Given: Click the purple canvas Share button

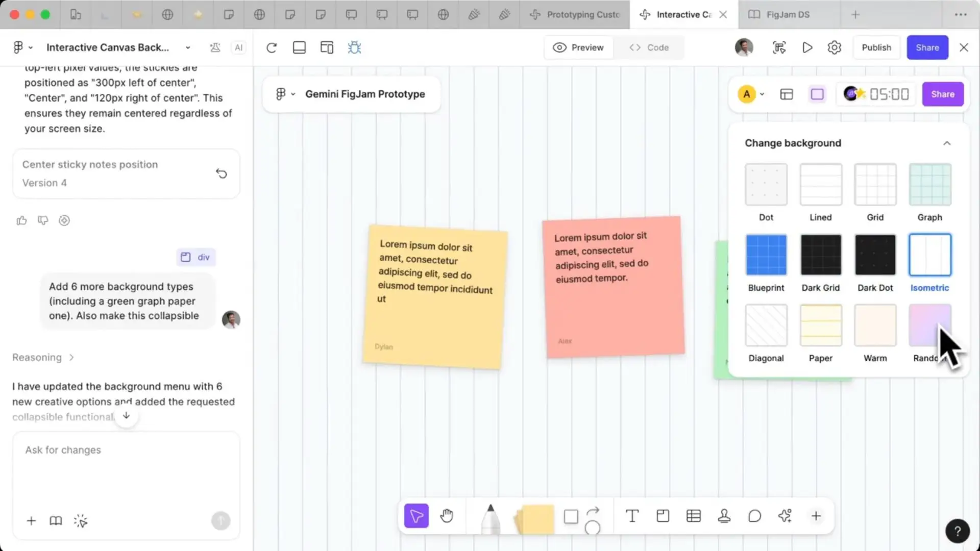Looking at the screenshot, I should click(942, 94).
